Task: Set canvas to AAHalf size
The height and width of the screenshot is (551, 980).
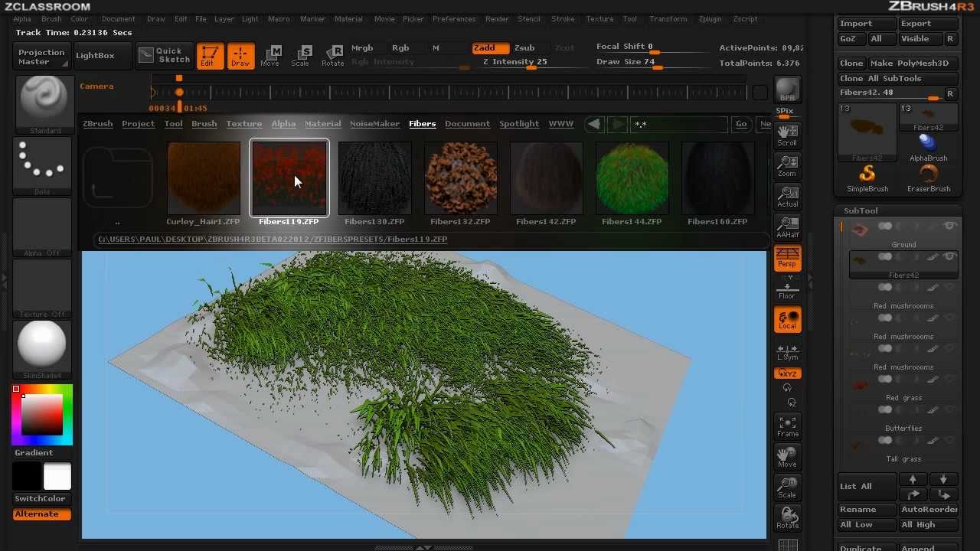Action: (x=787, y=227)
